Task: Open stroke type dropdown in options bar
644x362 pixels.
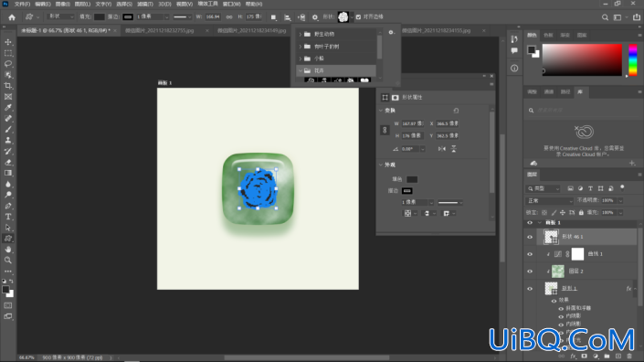Action: pos(182,17)
